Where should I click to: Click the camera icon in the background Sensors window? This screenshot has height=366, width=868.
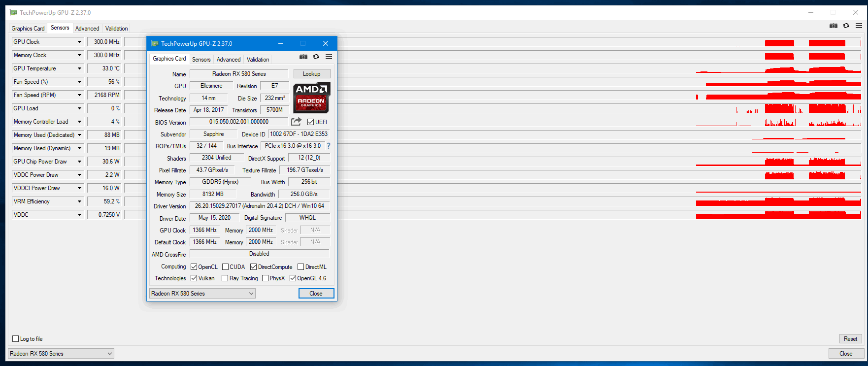click(x=834, y=26)
